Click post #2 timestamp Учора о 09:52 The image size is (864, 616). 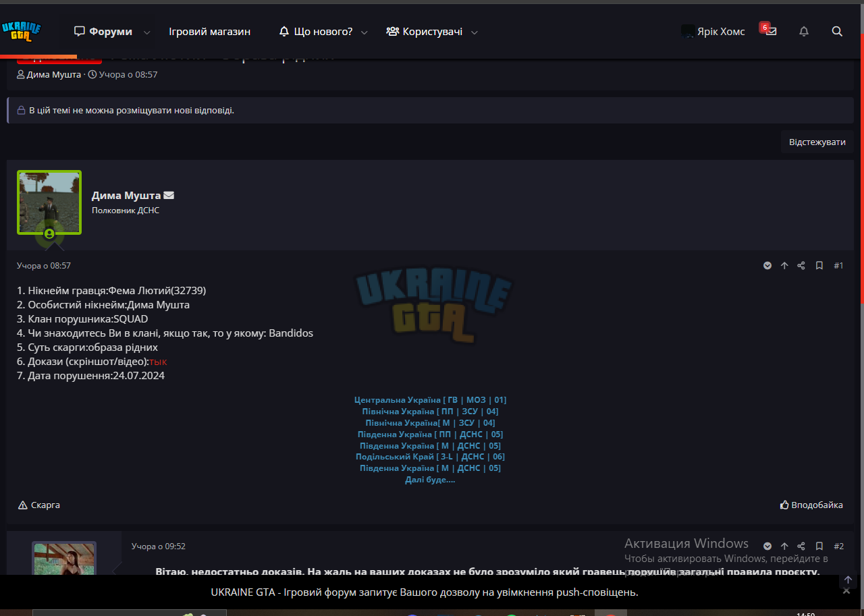pyautogui.click(x=159, y=547)
